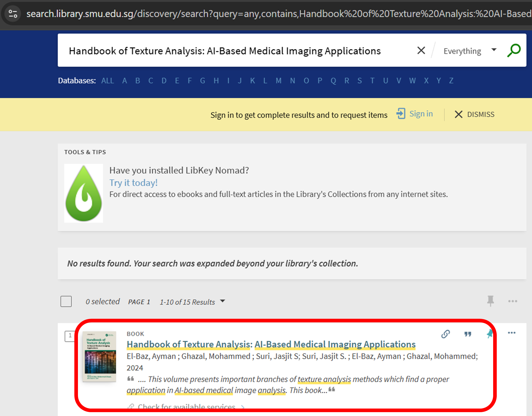Clear the search query with X icon
532x416 pixels.
(x=421, y=50)
